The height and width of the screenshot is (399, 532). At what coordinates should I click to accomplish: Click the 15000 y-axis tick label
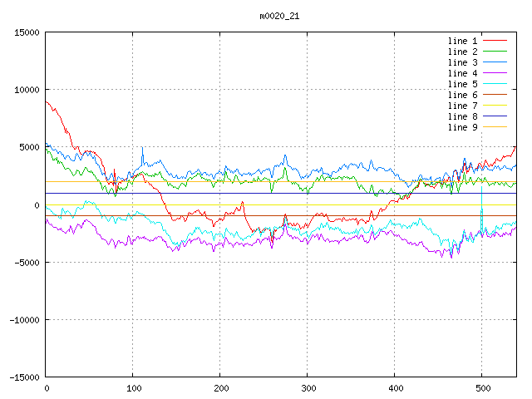[27, 32]
